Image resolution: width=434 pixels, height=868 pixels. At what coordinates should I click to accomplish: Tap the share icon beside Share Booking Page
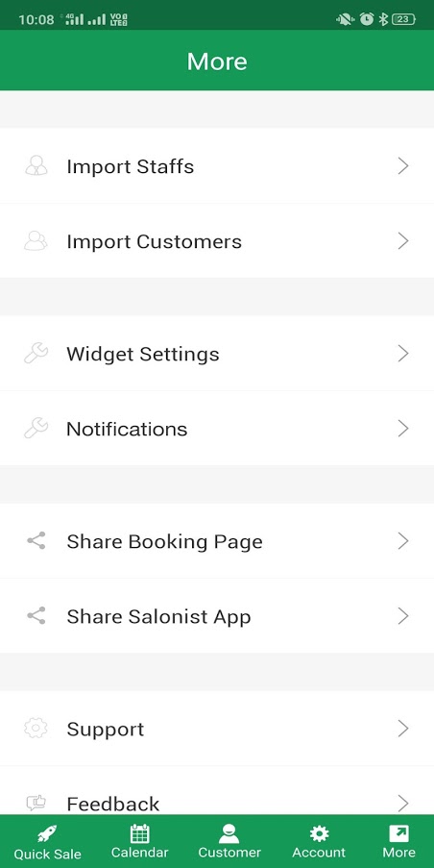pyautogui.click(x=36, y=541)
